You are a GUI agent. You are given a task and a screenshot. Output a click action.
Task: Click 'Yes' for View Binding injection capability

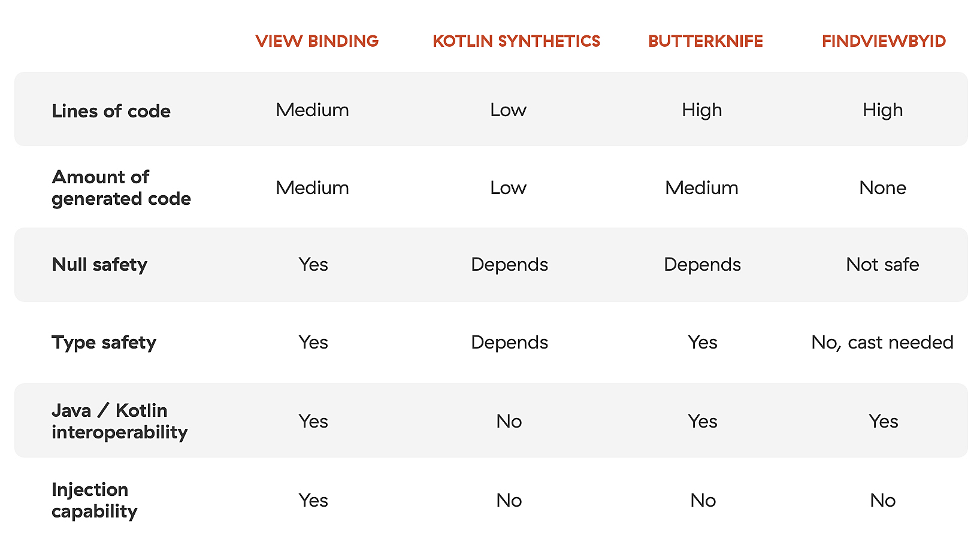coord(313,500)
